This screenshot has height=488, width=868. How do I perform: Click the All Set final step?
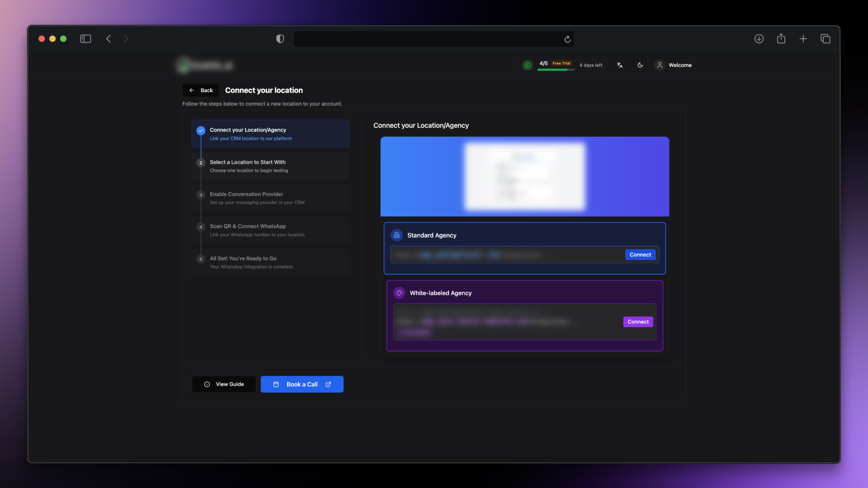pyautogui.click(x=270, y=262)
